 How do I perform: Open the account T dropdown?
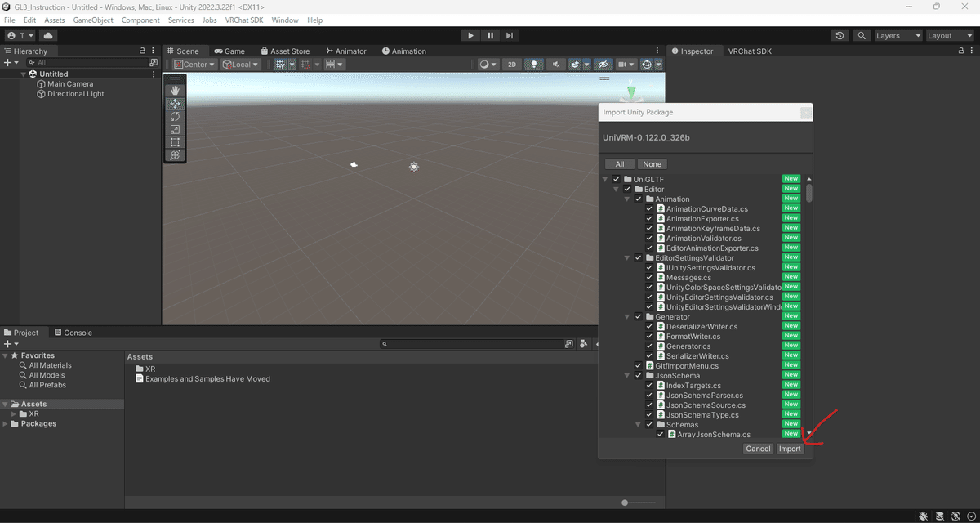pos(21,36)
